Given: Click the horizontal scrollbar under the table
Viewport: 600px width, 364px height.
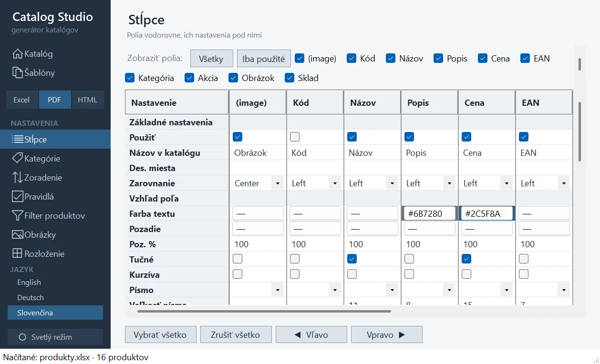Looking at the screenshot, I should point(264,312).
